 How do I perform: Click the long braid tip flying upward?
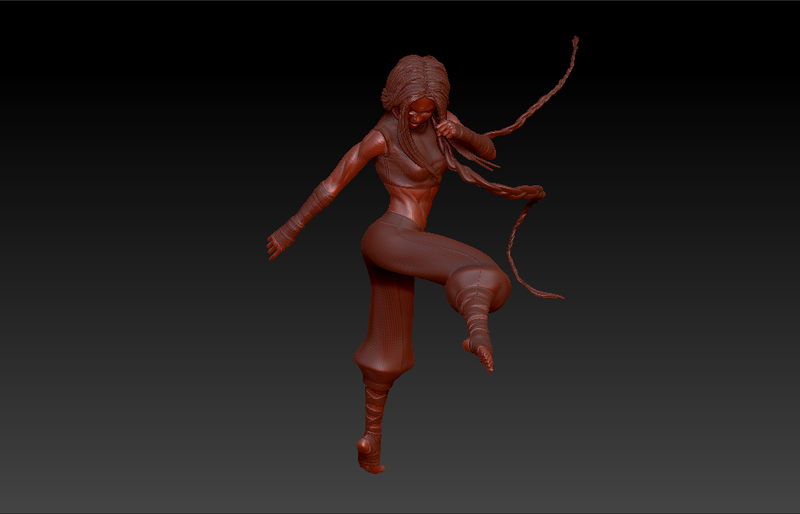574,43
